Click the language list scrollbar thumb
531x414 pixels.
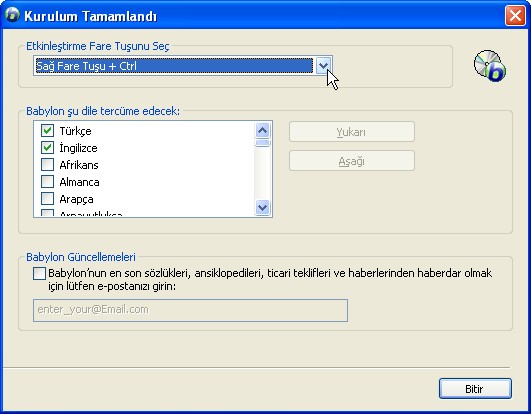click(263, 143)
